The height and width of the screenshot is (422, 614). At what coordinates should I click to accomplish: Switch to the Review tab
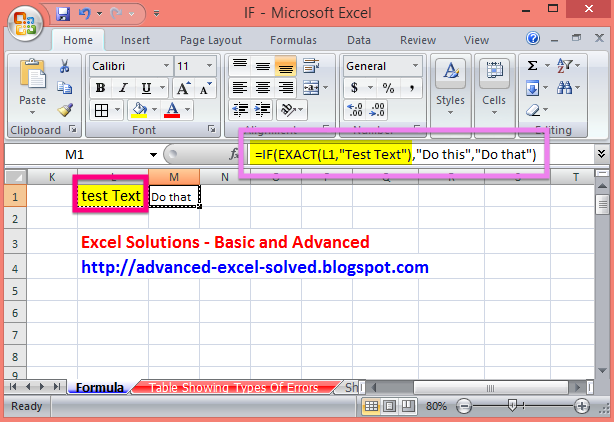(x=418, y=40)
